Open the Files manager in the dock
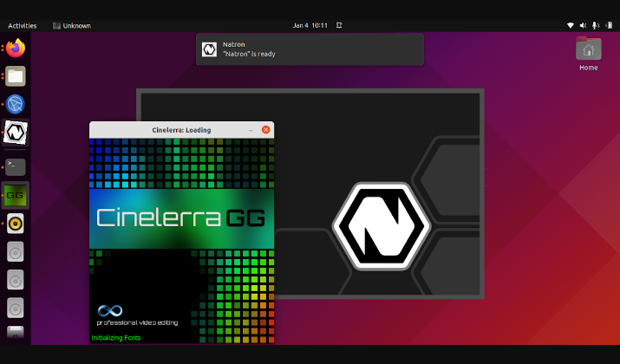620x364 pixels. (16, 76)
